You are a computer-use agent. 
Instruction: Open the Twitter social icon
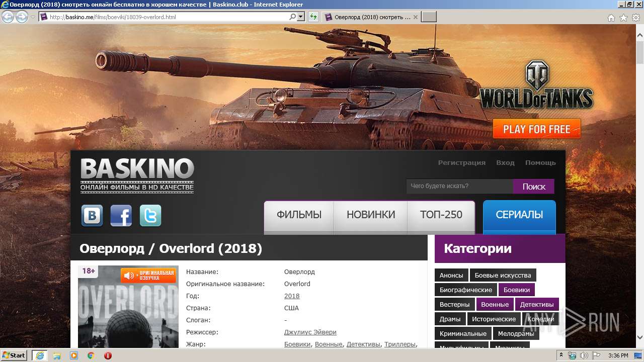click(150, 216)
